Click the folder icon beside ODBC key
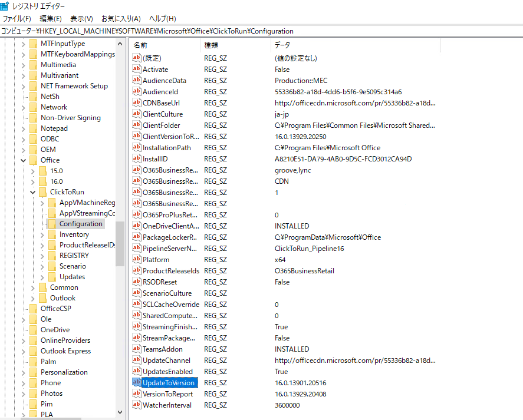 pos(34,139)
